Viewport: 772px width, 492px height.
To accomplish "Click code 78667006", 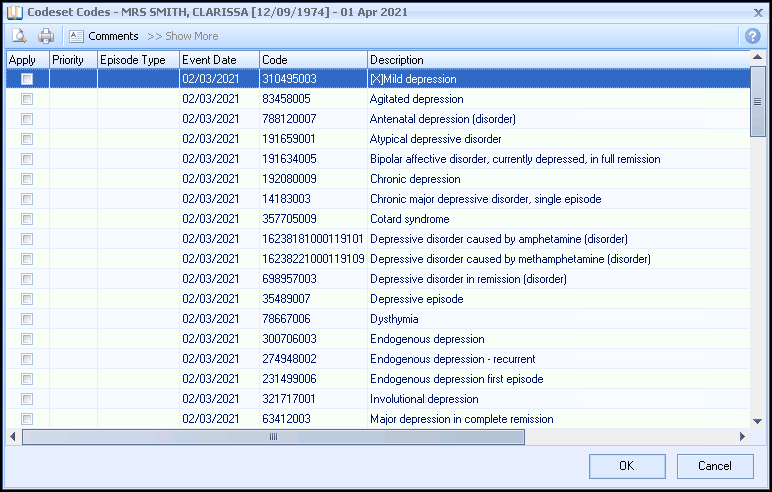I will pyautogui.click(x=286, y=319).
